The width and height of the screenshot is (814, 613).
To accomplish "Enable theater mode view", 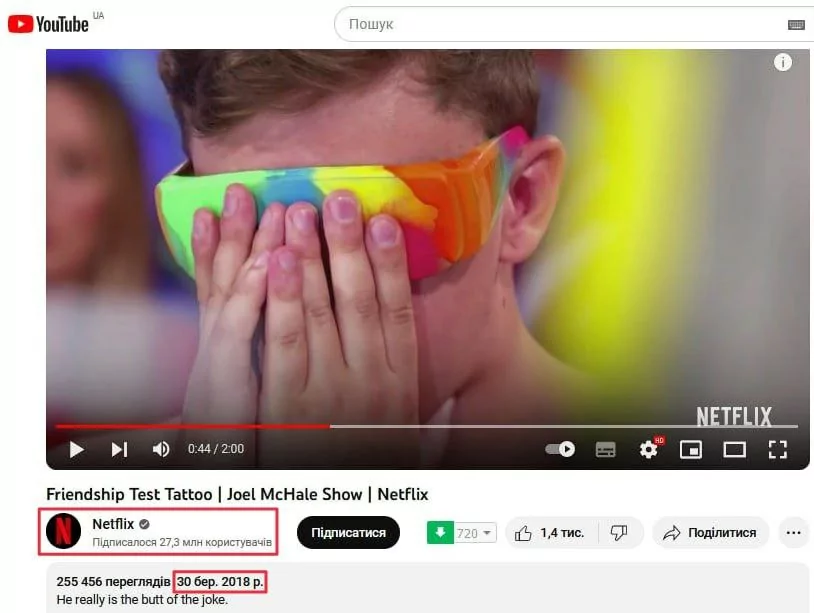I will tap(735, 449).
